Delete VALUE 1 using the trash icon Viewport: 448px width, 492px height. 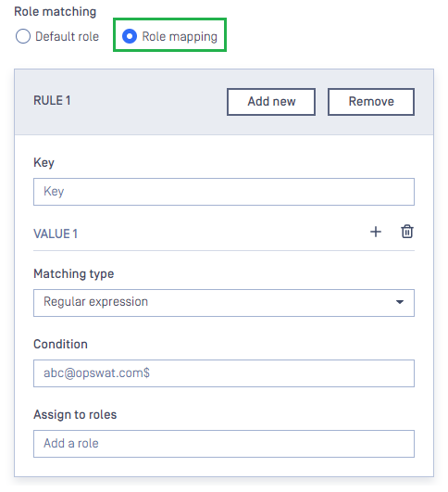tap(407, 232)
